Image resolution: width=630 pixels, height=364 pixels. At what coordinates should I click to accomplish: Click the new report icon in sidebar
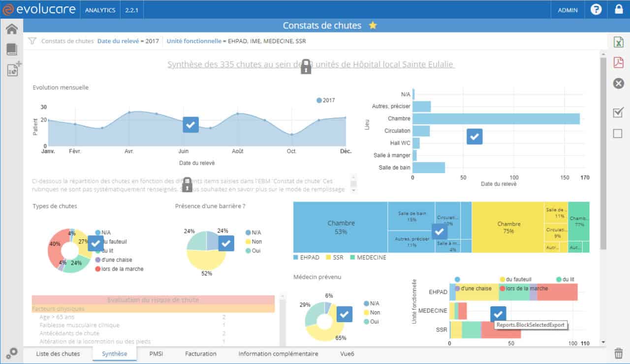coord(13,69)
